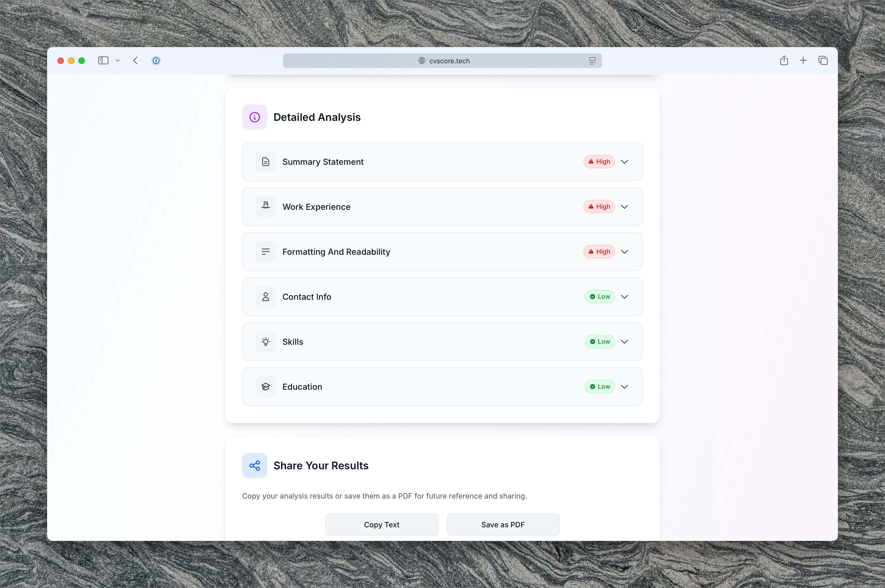Go back with the browser back arrow

[135, 60]
